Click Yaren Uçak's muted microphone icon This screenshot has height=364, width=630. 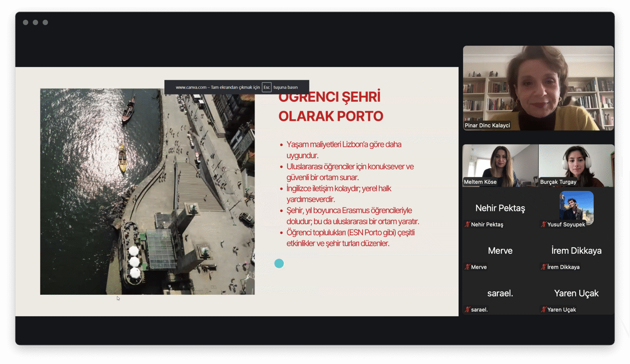tap(543, 309)
